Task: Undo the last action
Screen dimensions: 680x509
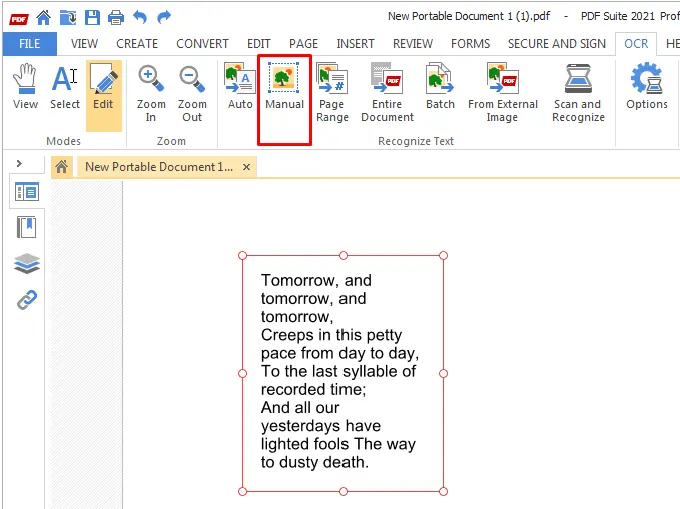Action: 140,17
